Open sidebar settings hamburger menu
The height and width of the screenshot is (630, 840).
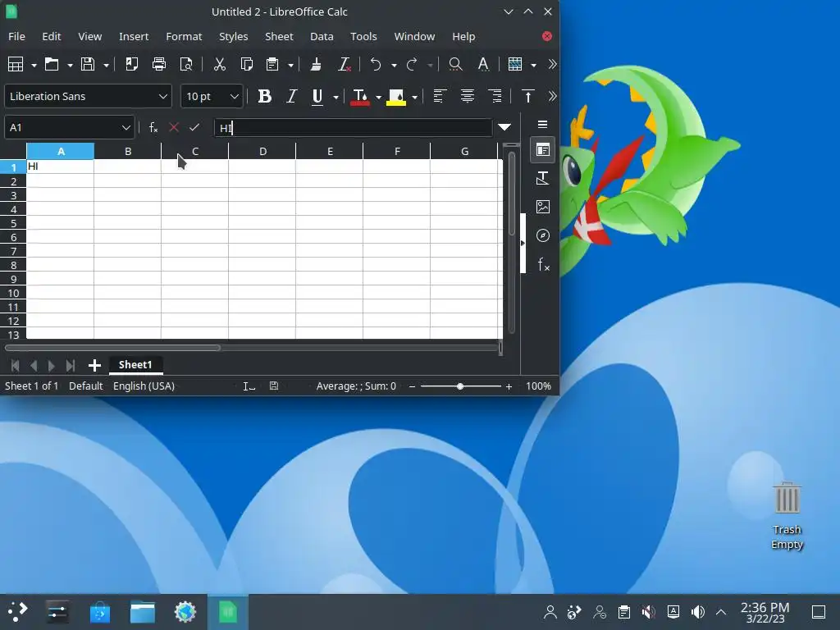[543, 125]
